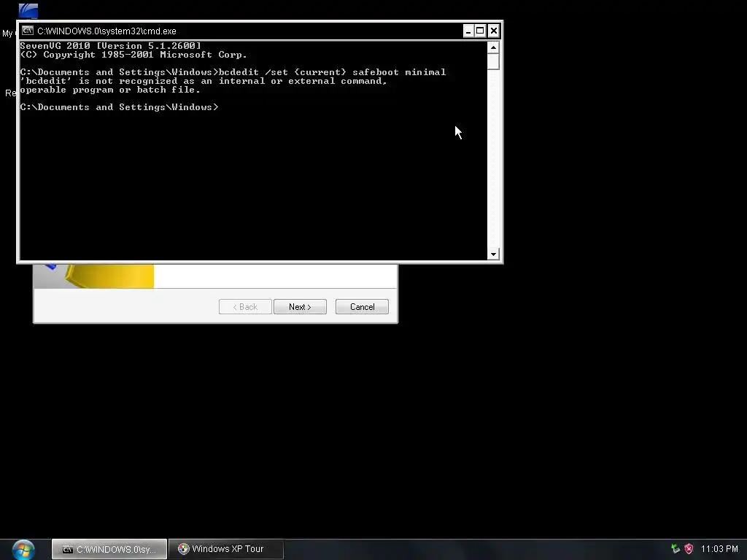Click the SevenVG 2010 version line
Viewport: 747px width, 560px height.
[111, 46]
